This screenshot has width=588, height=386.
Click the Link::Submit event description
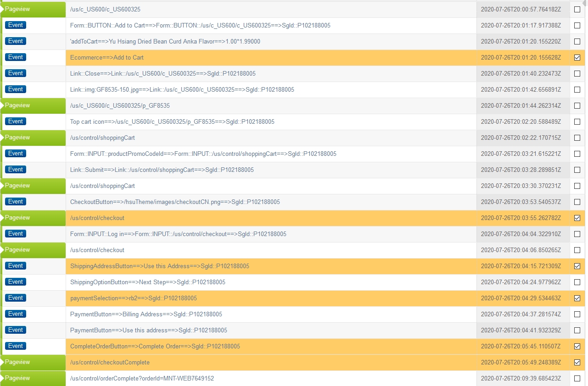[x=162, y=170]
